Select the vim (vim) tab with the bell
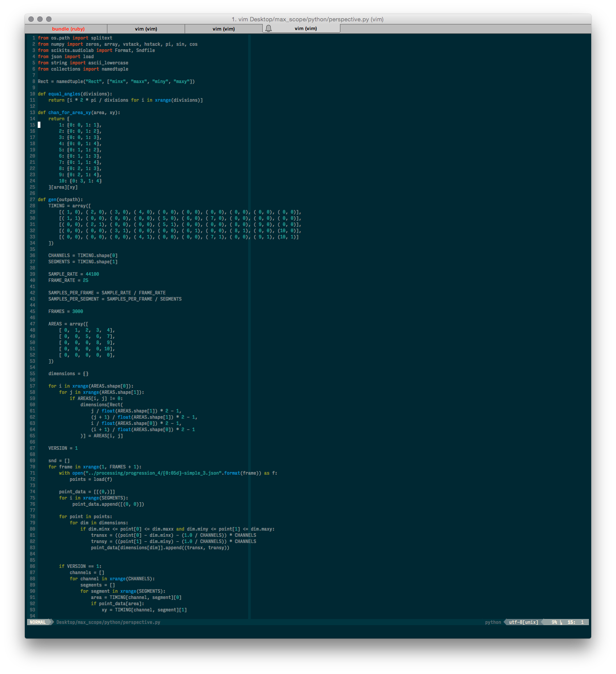The image size is (616, 674). pyautogui.click(x=301, y=28)
